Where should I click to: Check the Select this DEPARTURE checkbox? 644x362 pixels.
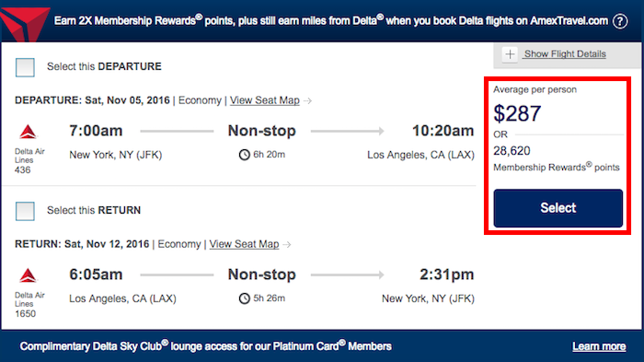coord(25,67)
